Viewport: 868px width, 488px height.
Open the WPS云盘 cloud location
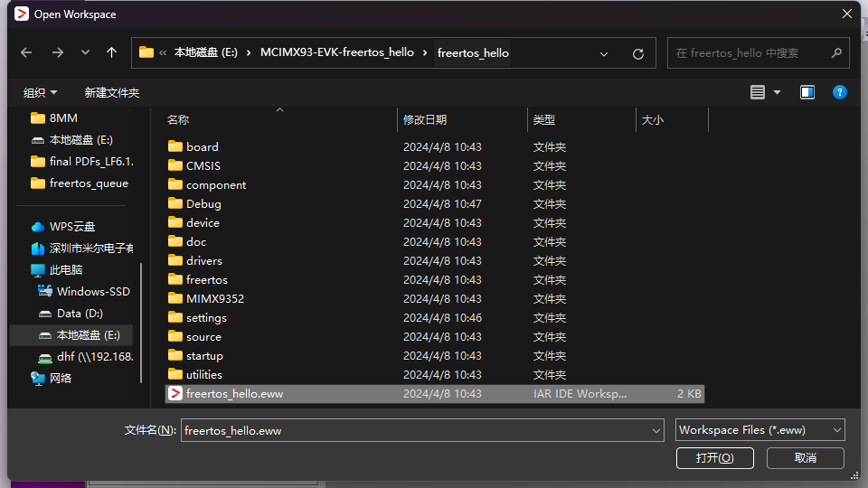[71, 227]
